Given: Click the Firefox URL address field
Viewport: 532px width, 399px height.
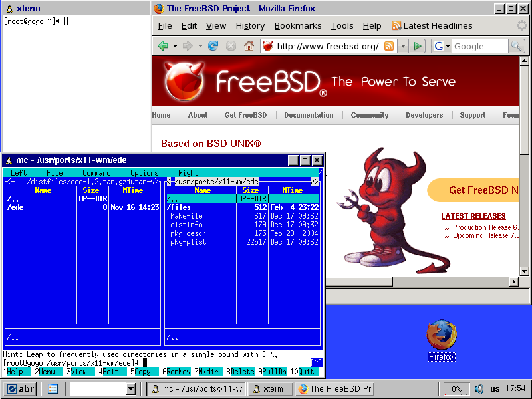Looking at the screenshot, I should [x=327, y=46].
